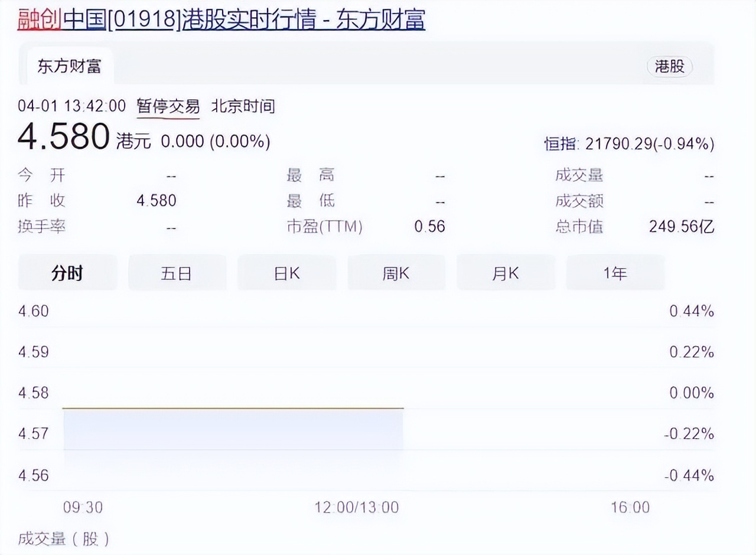Click the 市盈 value 0.56
756x555 pixels.
pyautogui.click(x=429, y=226)
